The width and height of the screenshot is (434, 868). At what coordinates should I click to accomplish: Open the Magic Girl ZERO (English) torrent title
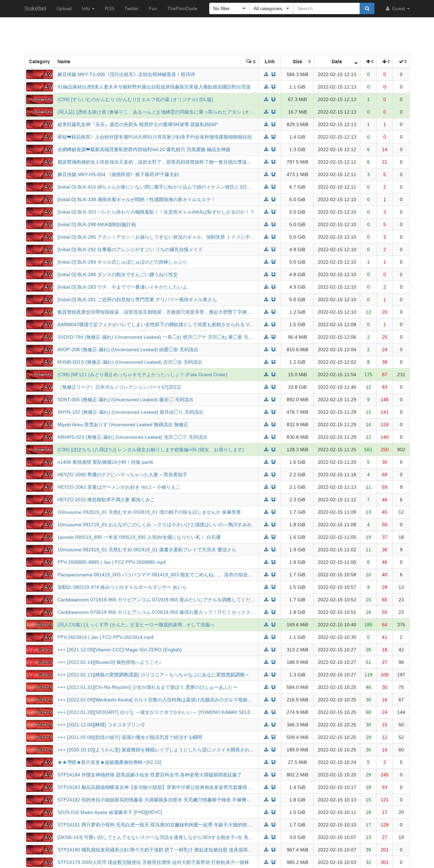[x=119, y=650]
